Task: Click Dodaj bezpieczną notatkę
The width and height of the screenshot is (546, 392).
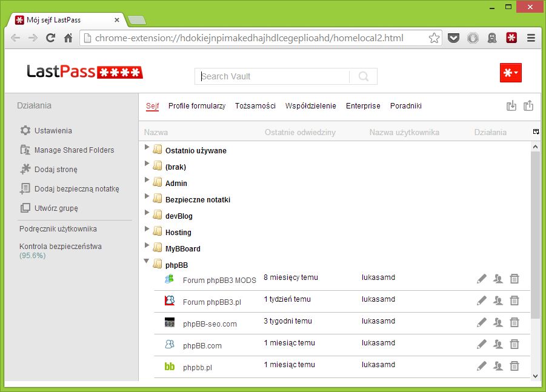Action: [x=70, y=188]
